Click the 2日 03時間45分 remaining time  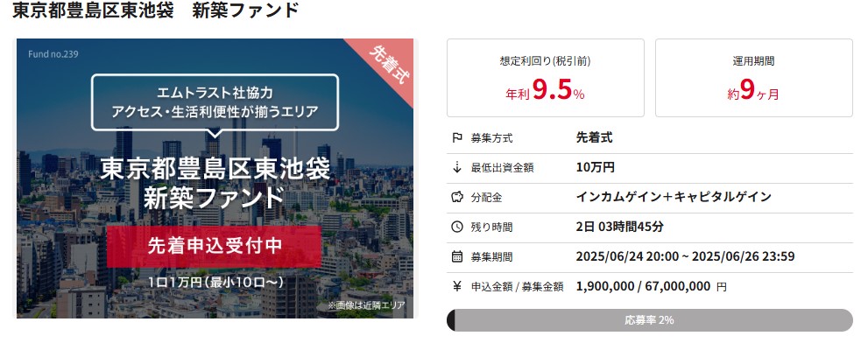620,227
